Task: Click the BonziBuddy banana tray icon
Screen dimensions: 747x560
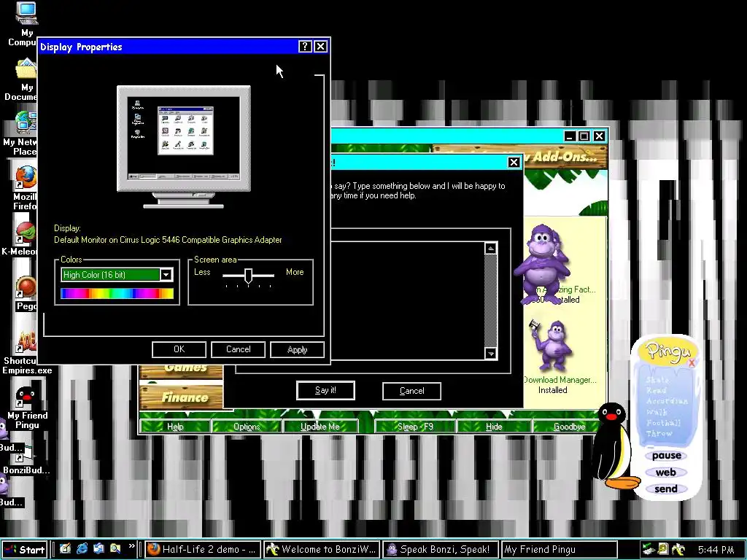Action: (x=678, y=549)
